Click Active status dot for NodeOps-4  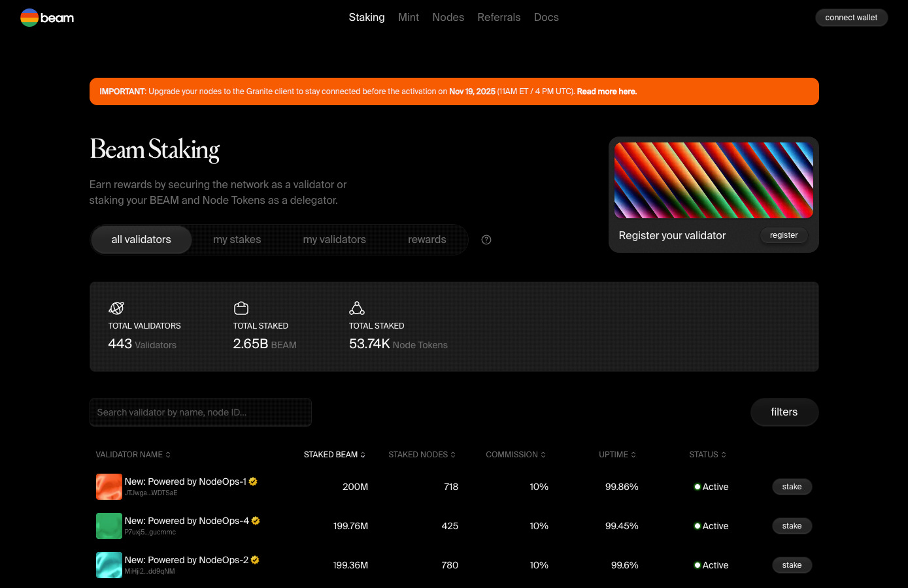coord(698,526)
